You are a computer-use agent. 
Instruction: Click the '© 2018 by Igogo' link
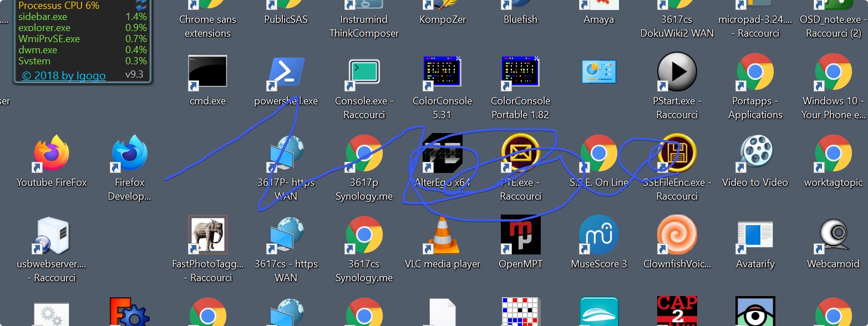click(x=64, y=76)
